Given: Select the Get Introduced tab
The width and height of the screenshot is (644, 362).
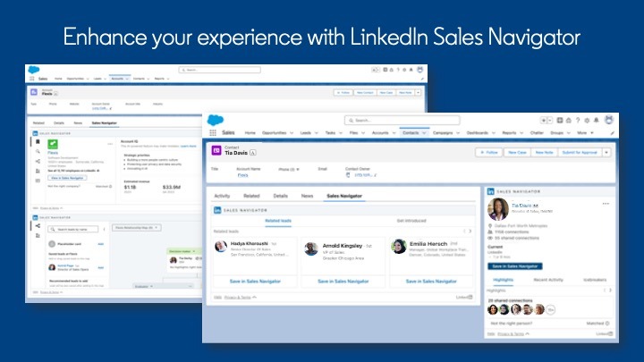Looking at the screenshot, I should [410, 220].
